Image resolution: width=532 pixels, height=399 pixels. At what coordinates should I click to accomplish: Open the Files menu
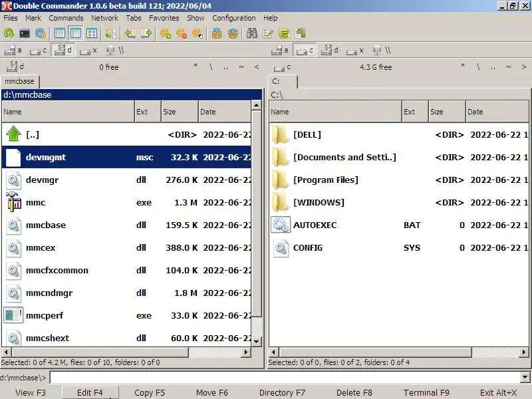click(x=11, y=18)
